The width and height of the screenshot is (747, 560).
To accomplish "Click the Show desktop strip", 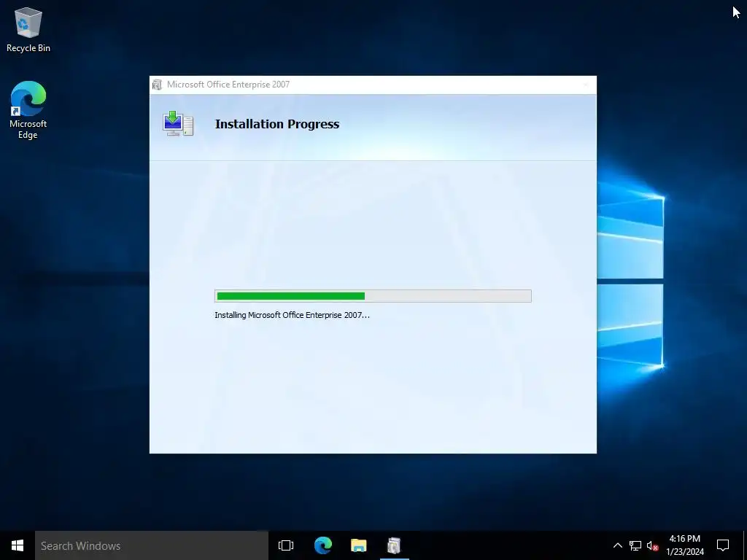I will 745,545.
